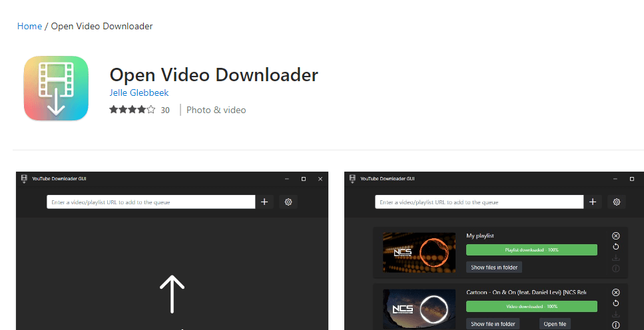Maximize the window in the first screenshot
This screenshot has width=644, height=330.
coord(304,179)
